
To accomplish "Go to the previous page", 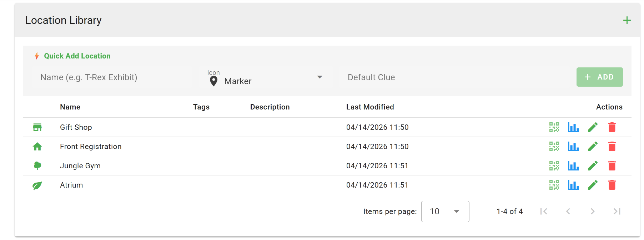I will (x=568, y=211).
